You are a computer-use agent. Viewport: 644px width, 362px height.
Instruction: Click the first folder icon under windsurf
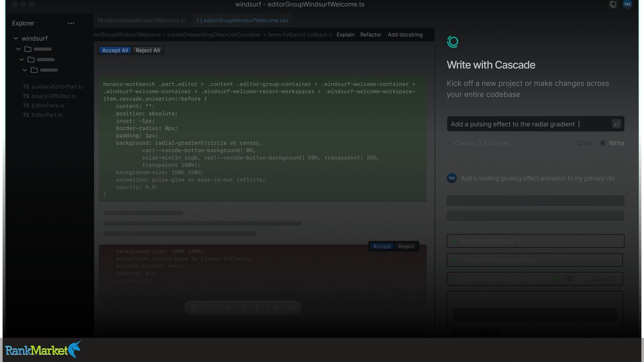[x=28, y=49]
